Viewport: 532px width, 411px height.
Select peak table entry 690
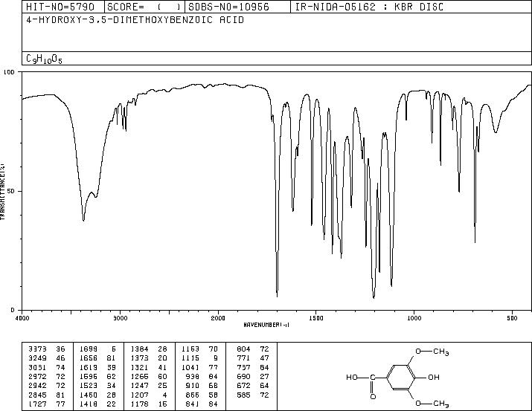point(253,376)
